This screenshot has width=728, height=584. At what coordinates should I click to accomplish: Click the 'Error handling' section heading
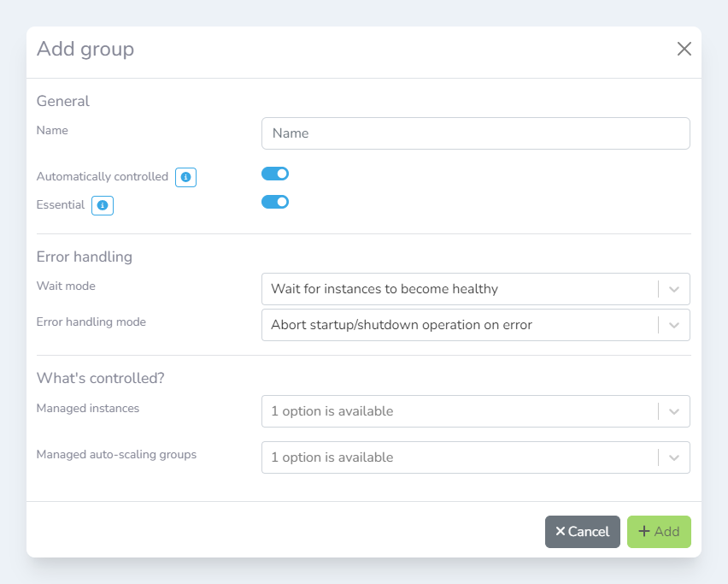tap(85, 257)
